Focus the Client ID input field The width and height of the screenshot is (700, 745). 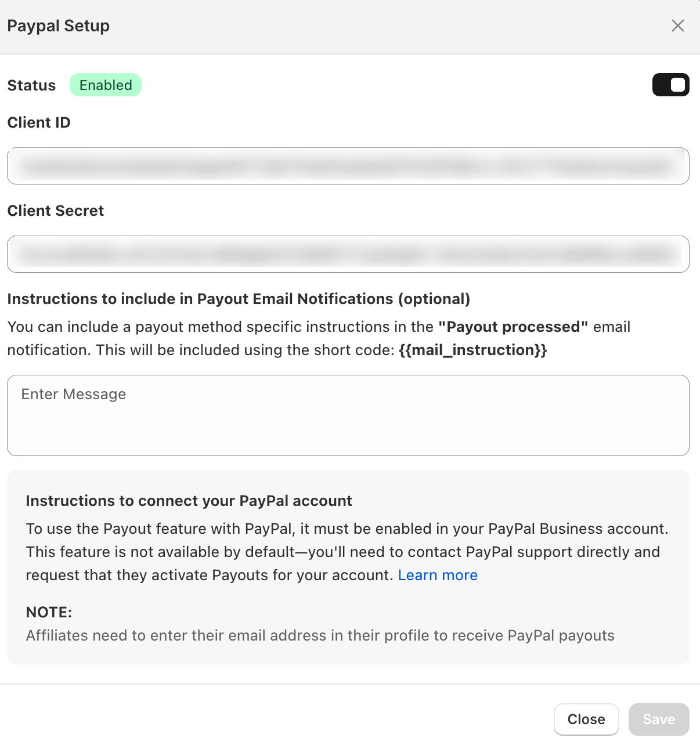[x=348, y=166]
